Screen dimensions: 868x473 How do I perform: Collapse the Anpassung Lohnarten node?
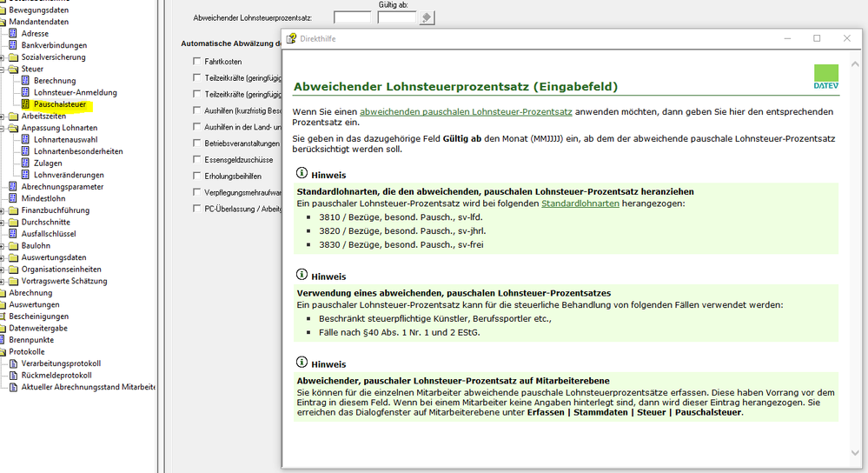pyautogui.click(x=3, y=128)
